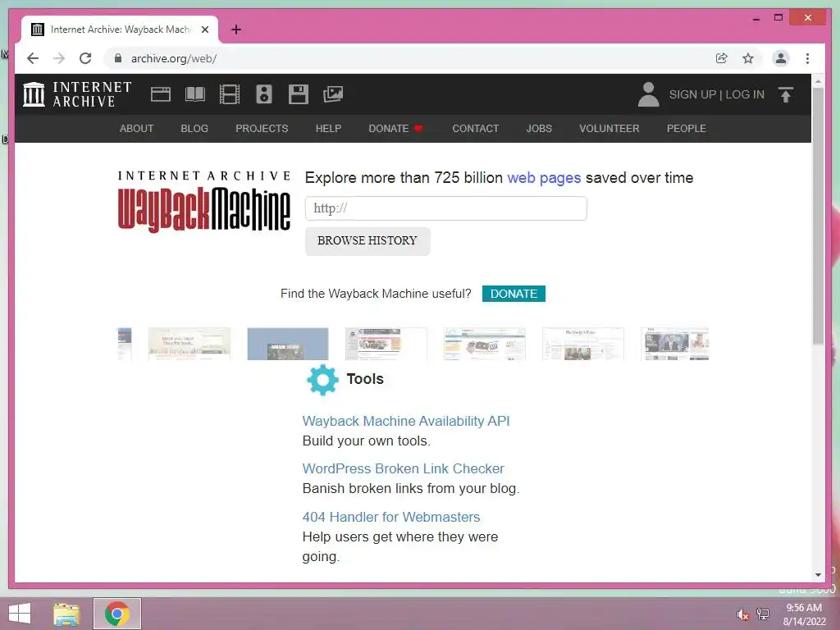Open the VOLUNTEER menu item
This screenshot has width=840, height=630.
coord(609,129)
